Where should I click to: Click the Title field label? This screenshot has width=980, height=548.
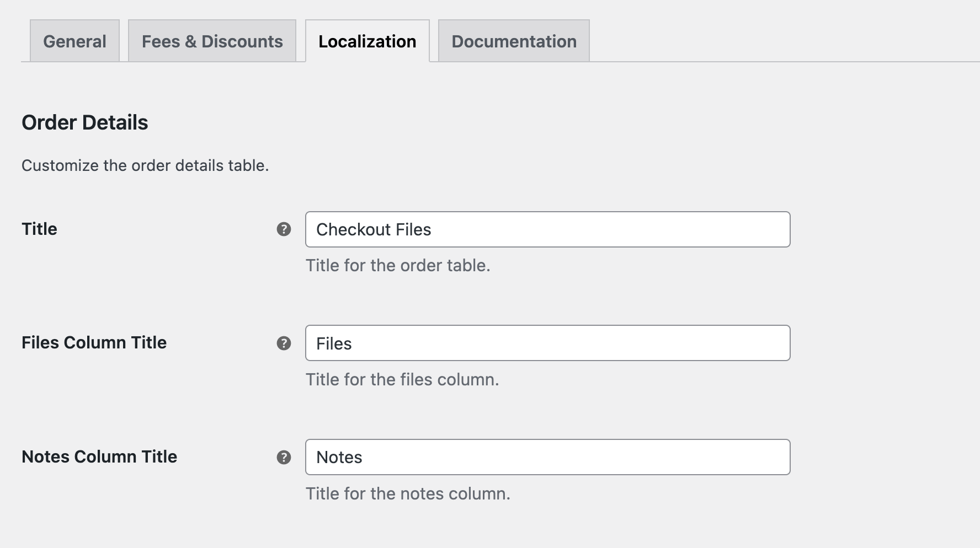[x=39, y=229]
